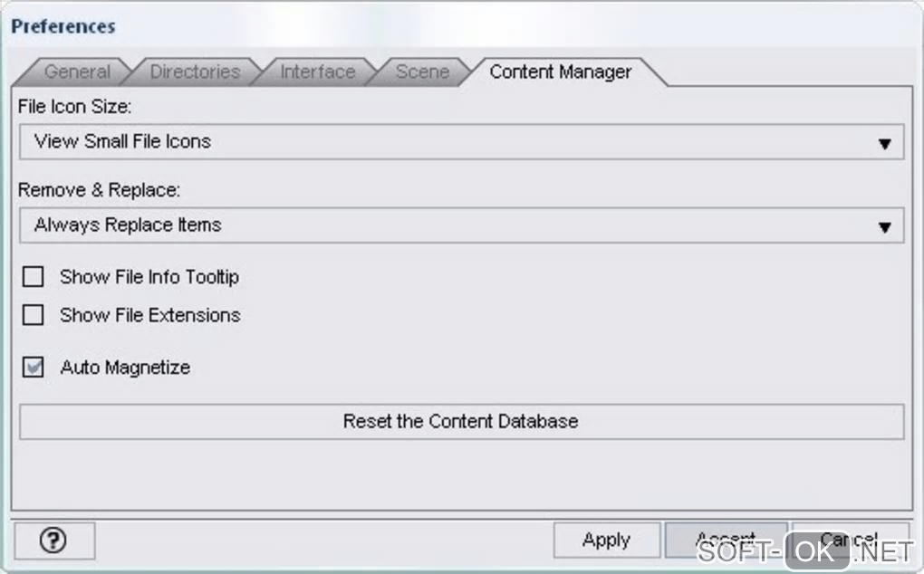Go to the Interface tab

coord(317,72)
